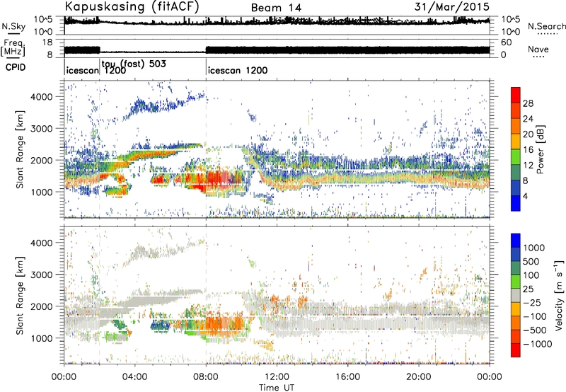The image size is (566, 392).
Task: Click the N.Sky axis label
Action: (x=13, y=26)
